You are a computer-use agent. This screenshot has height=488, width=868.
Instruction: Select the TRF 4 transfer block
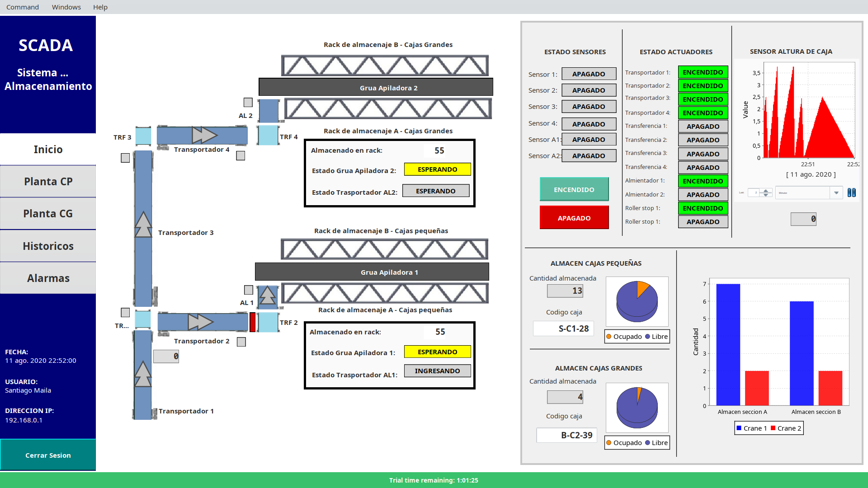click(268, 135)
